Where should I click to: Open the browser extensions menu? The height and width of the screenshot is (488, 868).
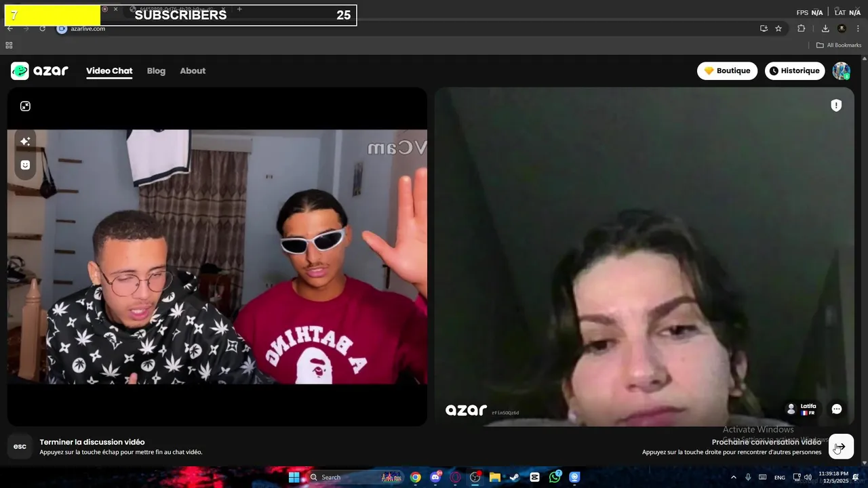[x=802, y=28]
